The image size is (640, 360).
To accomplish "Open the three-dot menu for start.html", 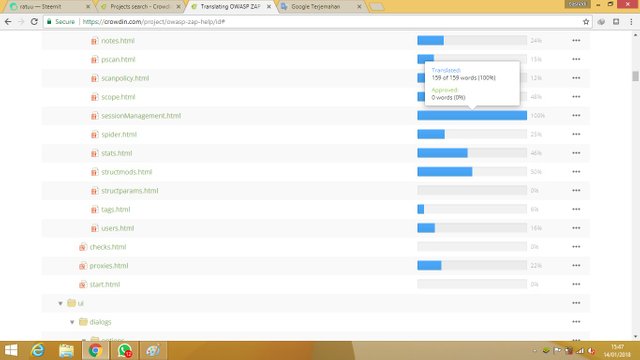I will (x=576, y=284).
